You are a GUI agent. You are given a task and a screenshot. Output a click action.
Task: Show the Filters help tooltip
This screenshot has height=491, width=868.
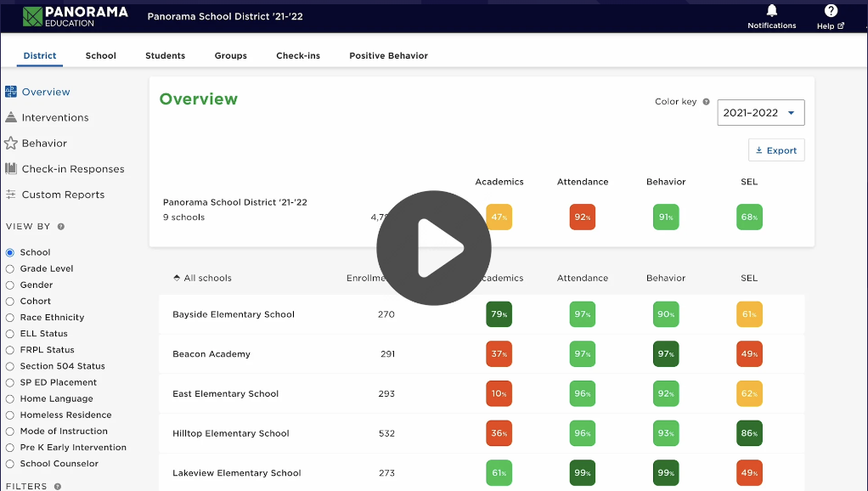coord(58,487)
